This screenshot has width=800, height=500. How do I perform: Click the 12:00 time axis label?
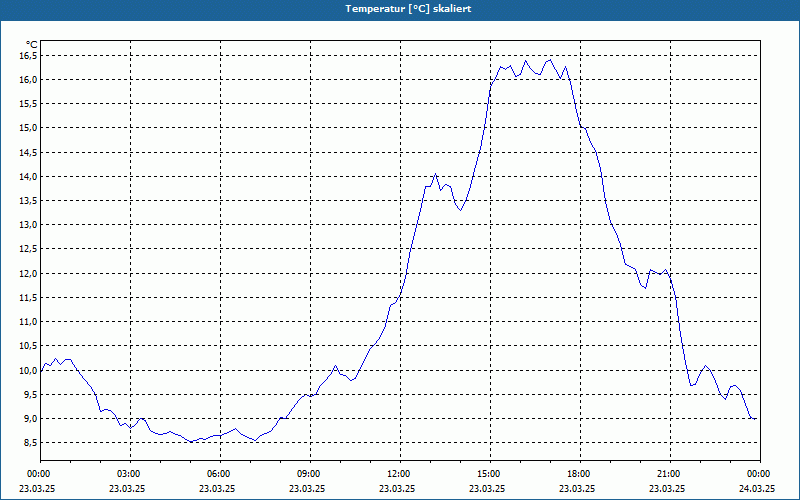[400, 474]
